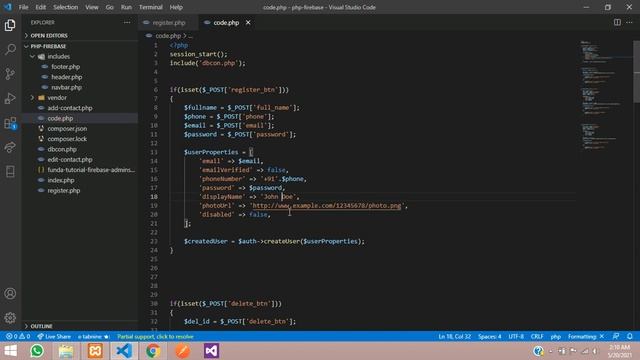
Task: Open dbcon.php in the explorer
Action: tap(62, 149)
